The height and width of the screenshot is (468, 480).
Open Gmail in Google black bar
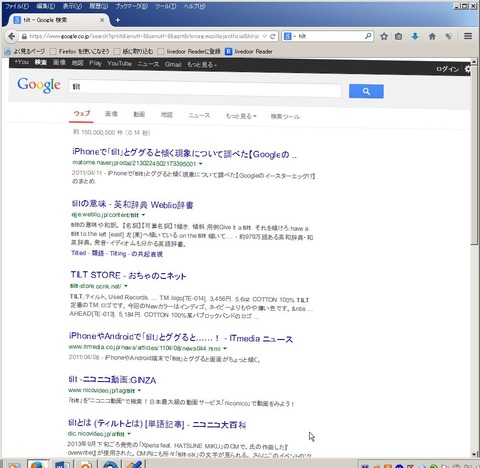point(173,64)
